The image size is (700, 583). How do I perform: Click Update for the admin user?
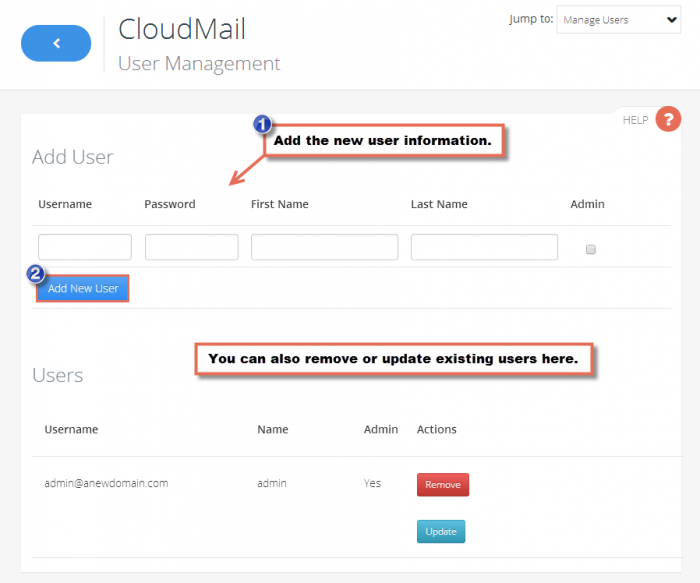pyautogui.click(x=440, y=531)
